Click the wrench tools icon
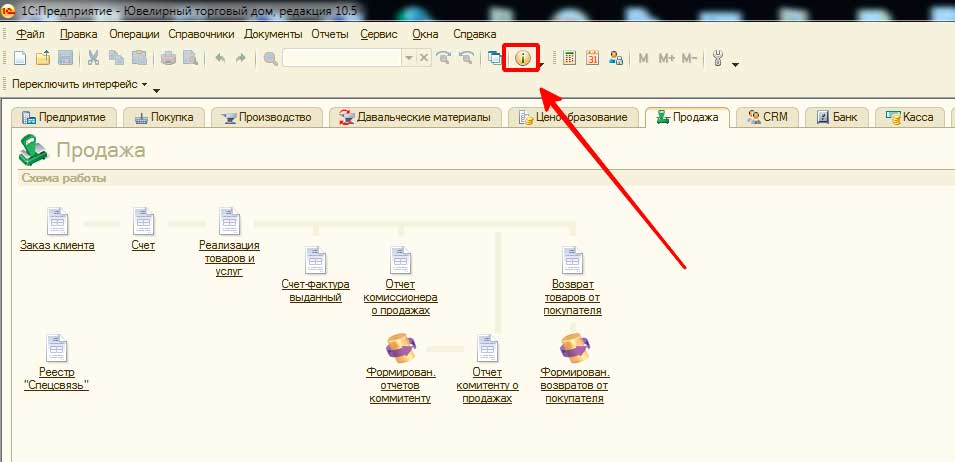Image resolution: width=955 pixels, height=462 pixels. (x=718, y=58)
